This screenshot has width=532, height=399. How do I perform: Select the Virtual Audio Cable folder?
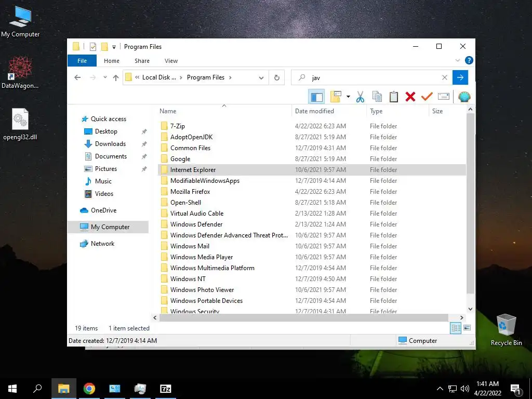pyautogui.click(x=197, y=214)
